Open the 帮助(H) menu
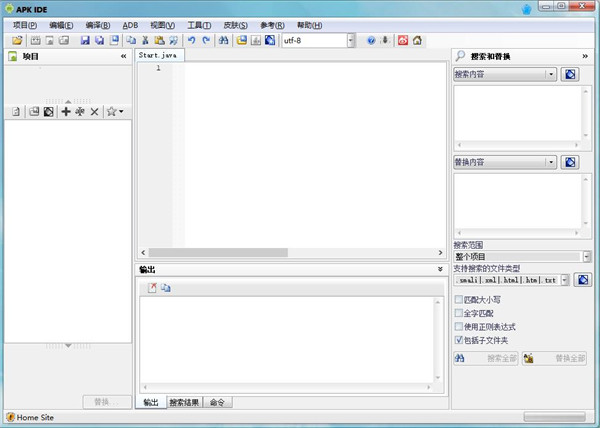 309,25
